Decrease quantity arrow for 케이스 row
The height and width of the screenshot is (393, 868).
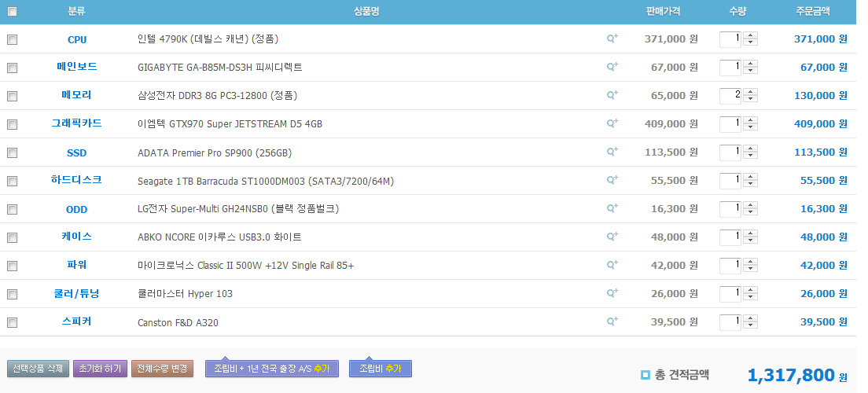click(x=751, y=240)
